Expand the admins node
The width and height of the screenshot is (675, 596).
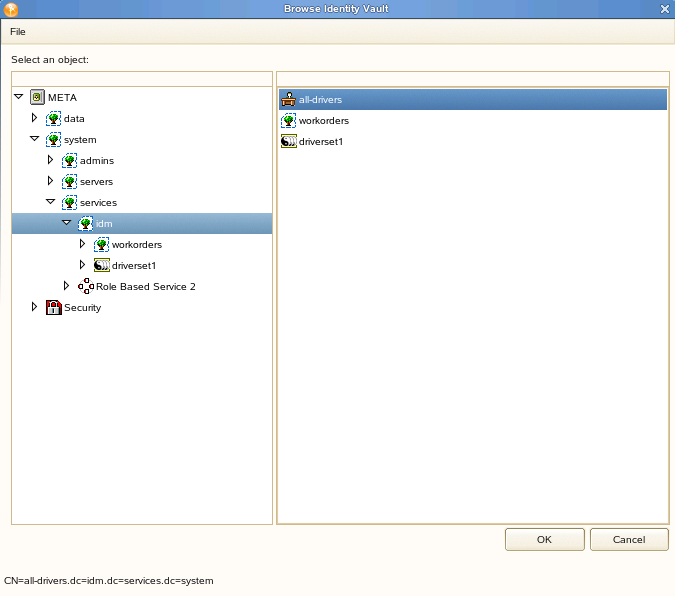coord(50,160)
